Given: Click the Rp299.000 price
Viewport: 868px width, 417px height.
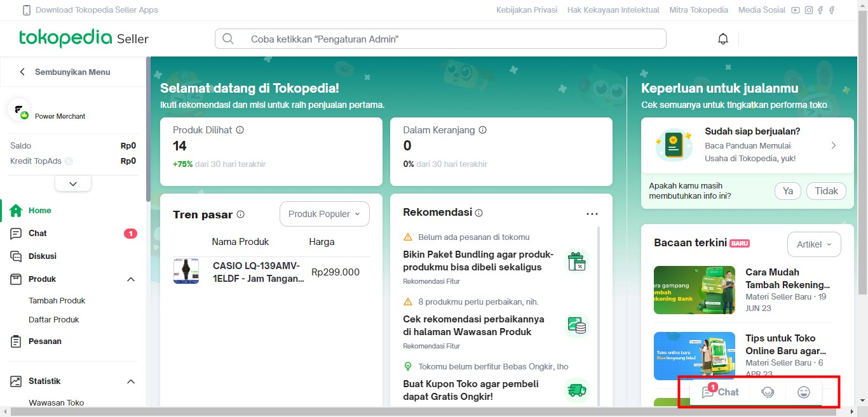Looking at the screenshot, I should pos(336,272).
